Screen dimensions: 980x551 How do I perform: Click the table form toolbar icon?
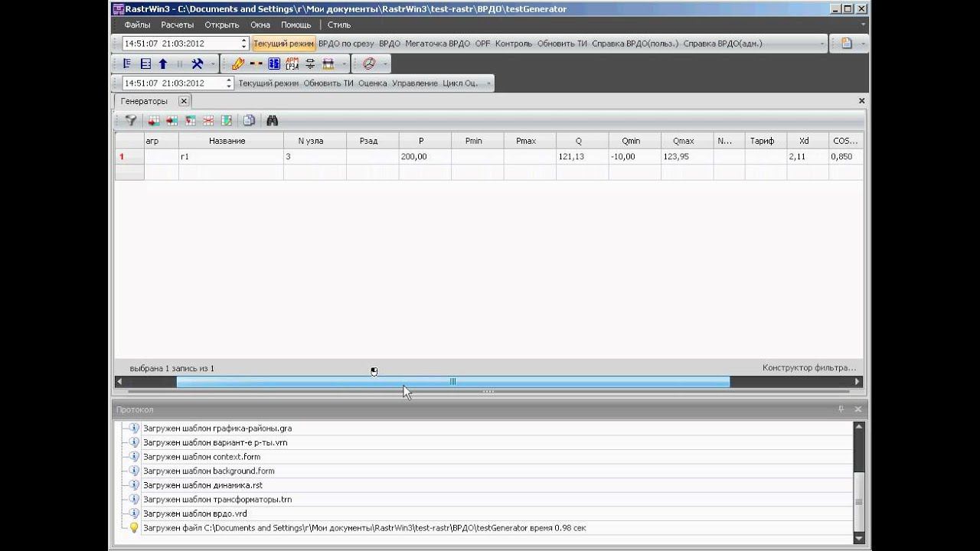tap(145, 64)
